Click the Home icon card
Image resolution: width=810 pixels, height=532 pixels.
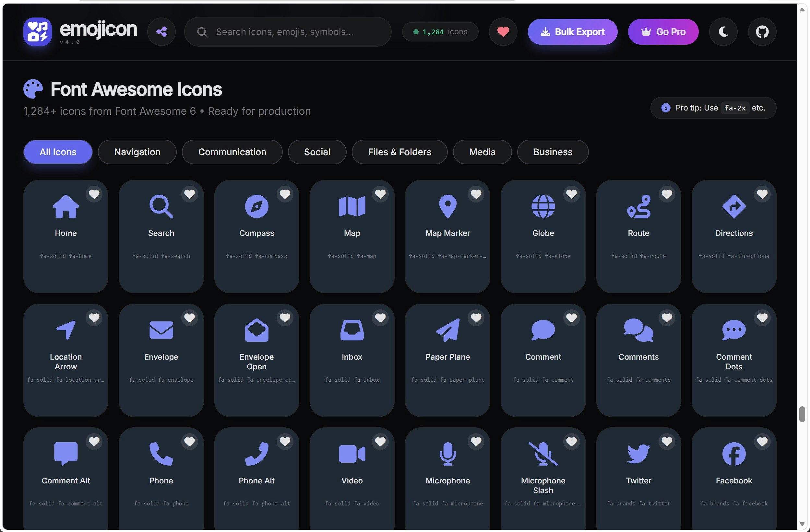tap(66, 237)
